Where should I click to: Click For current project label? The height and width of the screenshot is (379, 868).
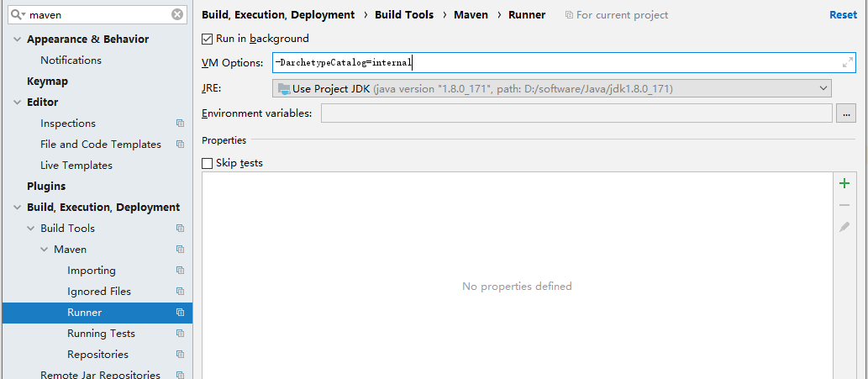coord(622,15)
